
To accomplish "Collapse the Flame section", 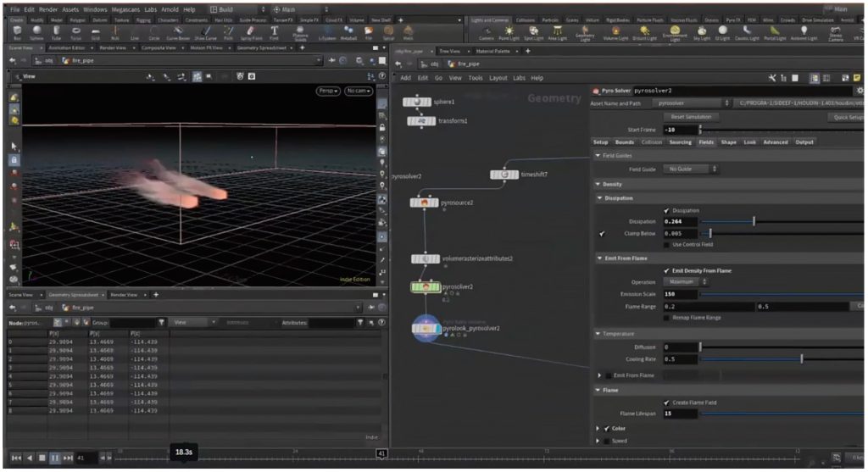I will [598, 391].
